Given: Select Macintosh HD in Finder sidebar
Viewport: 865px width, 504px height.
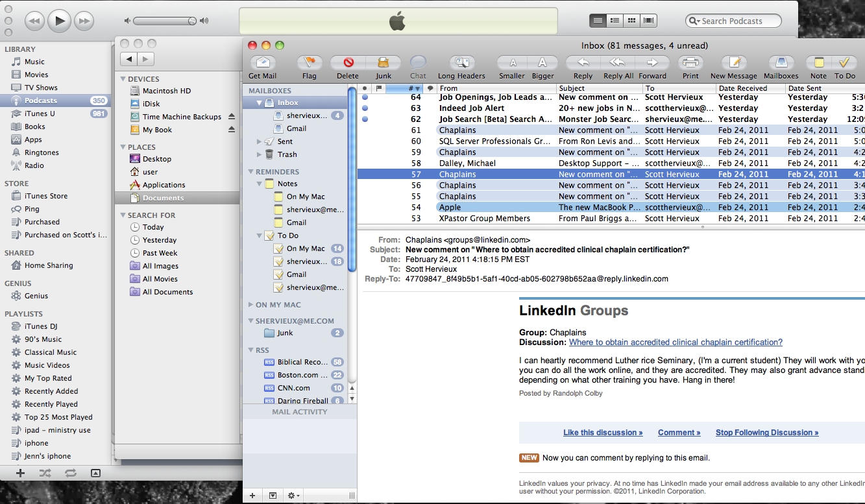Looking at the screenshot, I should click(x=167, y=91).
